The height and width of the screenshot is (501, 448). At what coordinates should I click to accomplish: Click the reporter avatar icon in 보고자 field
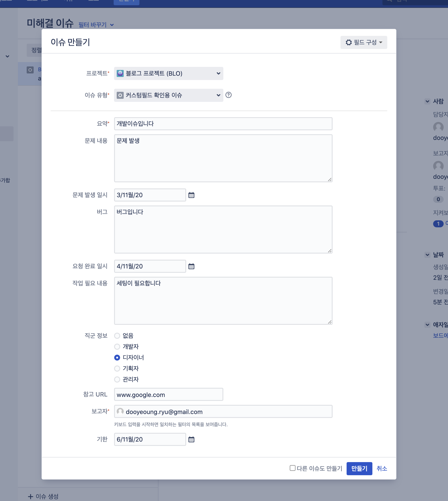click(120, 411)
